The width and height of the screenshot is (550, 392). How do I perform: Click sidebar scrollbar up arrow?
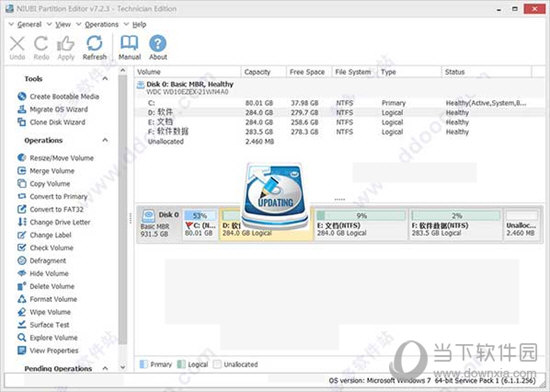pos(123,70)
